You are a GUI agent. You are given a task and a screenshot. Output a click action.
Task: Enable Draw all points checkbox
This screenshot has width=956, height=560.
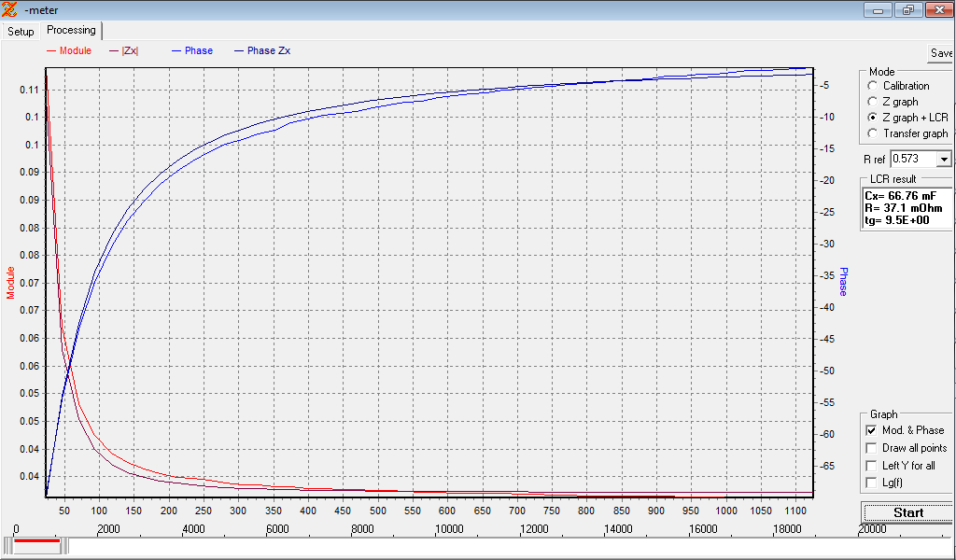[x=871, y=448]
